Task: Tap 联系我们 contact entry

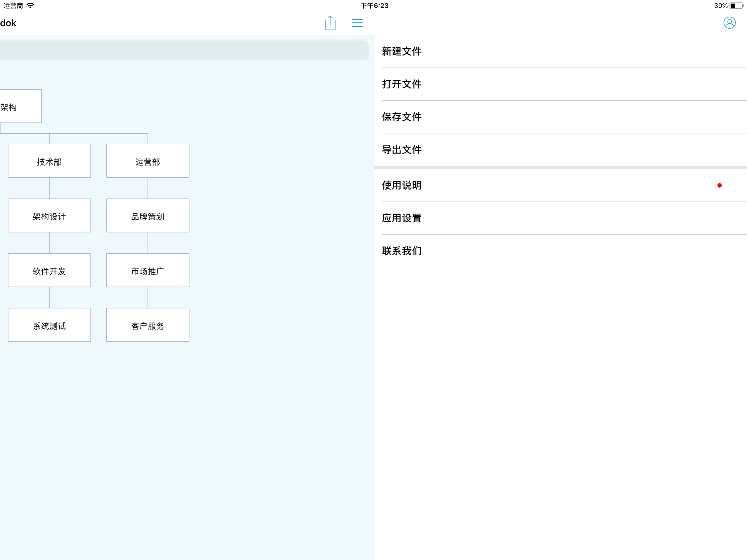Action: coord(402,251)
